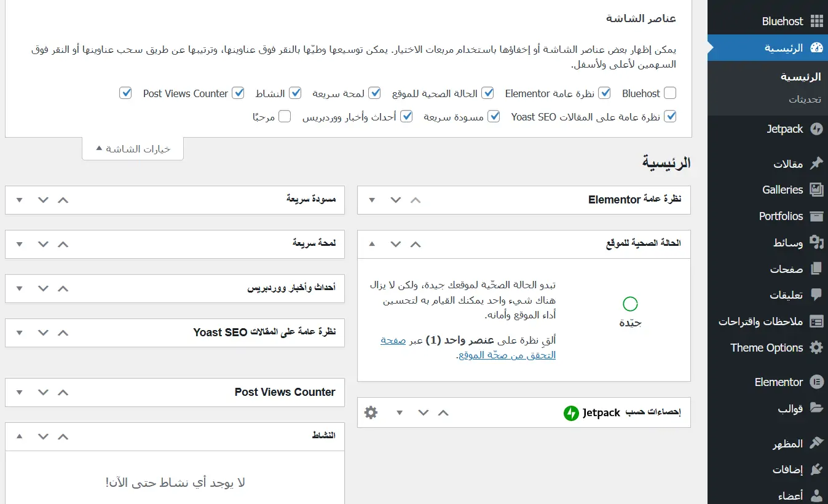This screenshot has height=504, width=828.
Task: Click the Theme Options gear icon
Action: (816, 348)
